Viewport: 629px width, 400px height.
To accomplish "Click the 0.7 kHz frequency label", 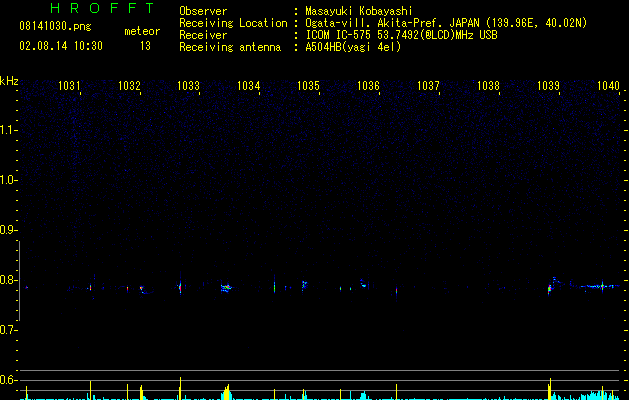I will (8, 330).
